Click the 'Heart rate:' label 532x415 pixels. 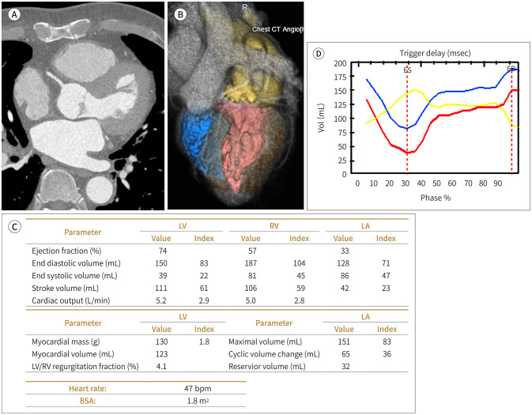coord(88,389)
